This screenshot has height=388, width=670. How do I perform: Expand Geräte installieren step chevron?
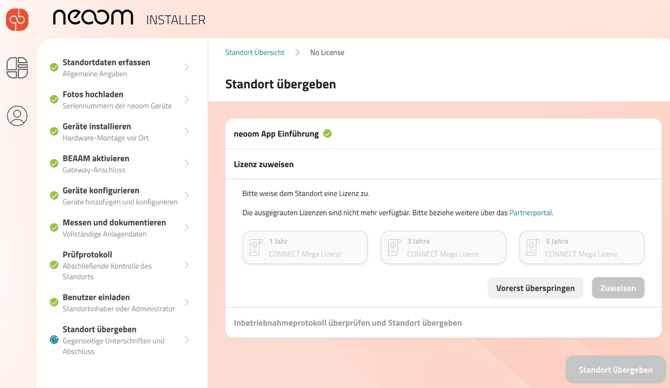(187, 132)
